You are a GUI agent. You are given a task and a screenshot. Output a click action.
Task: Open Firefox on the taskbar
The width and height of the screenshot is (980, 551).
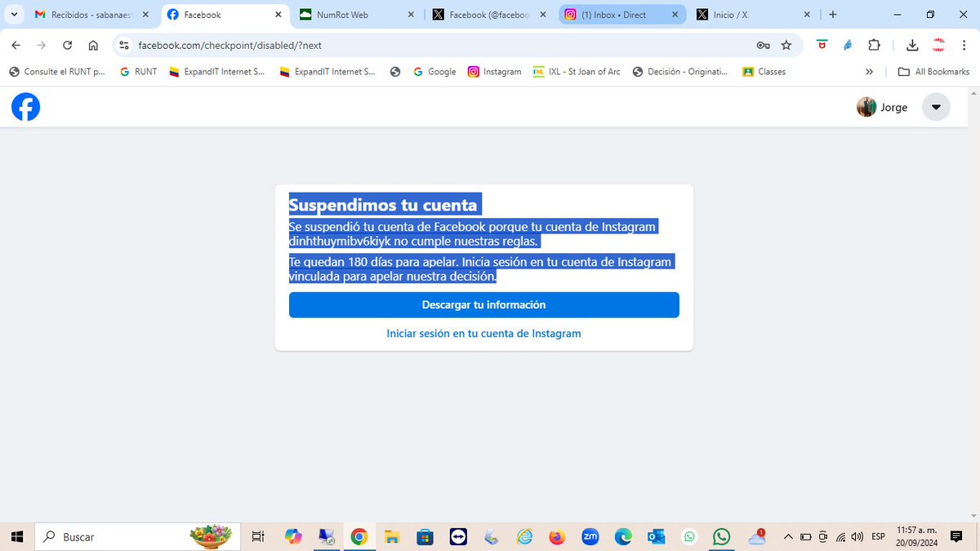pos(557,536)
